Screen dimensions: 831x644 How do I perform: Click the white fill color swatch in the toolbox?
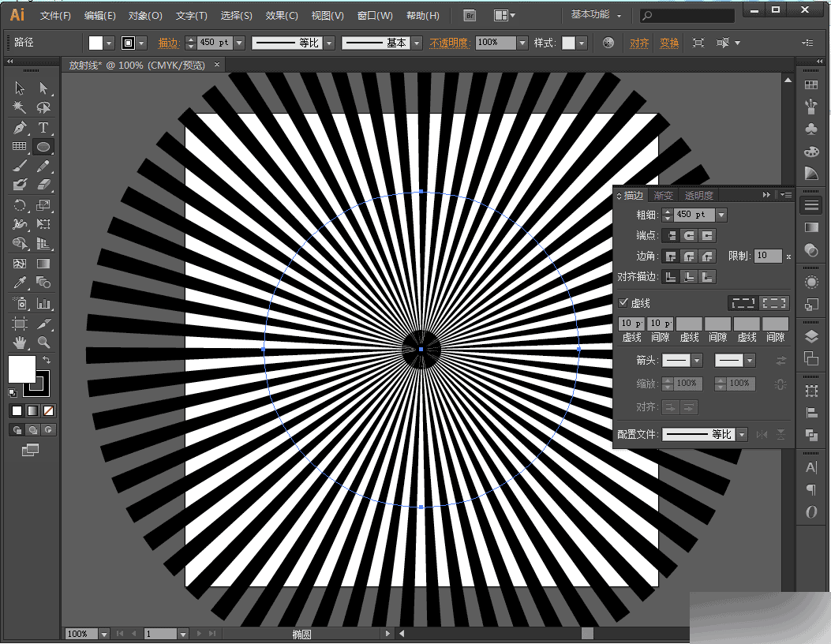pyautogui.click(x=22, y=369)
